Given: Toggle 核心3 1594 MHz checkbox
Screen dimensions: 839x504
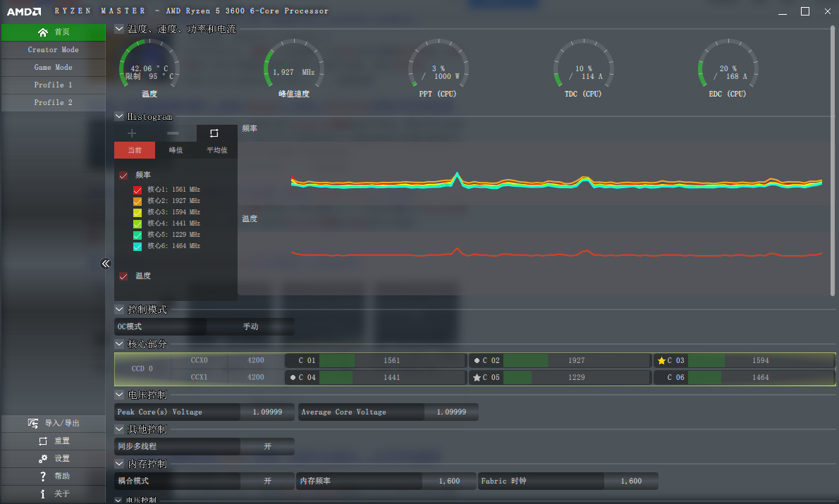Looking at the screenshot, I should pos(137,212).
